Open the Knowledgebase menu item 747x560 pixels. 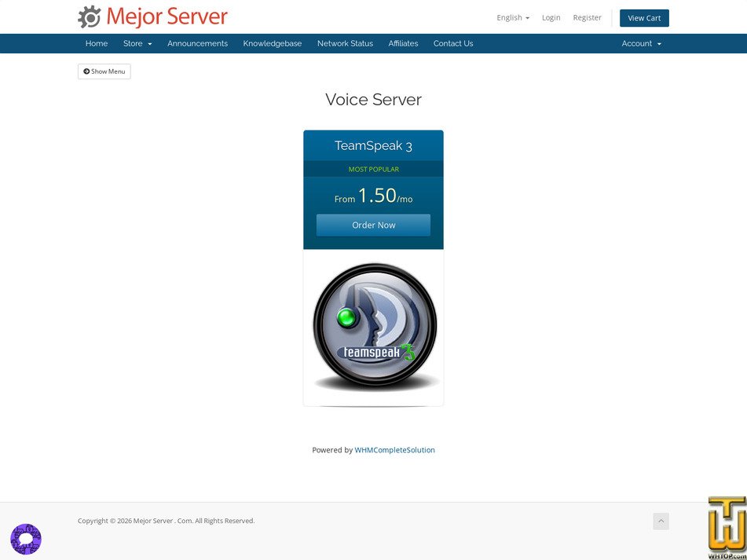272,43
